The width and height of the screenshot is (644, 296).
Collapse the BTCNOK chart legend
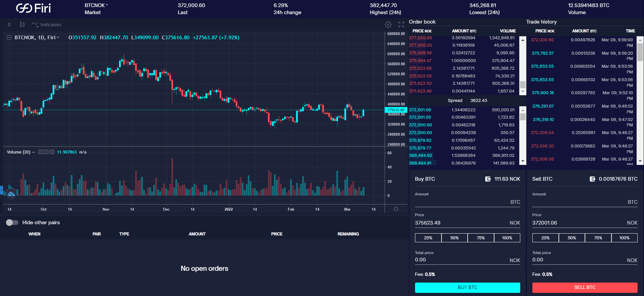pyautogui.click(x=9, y=38)
